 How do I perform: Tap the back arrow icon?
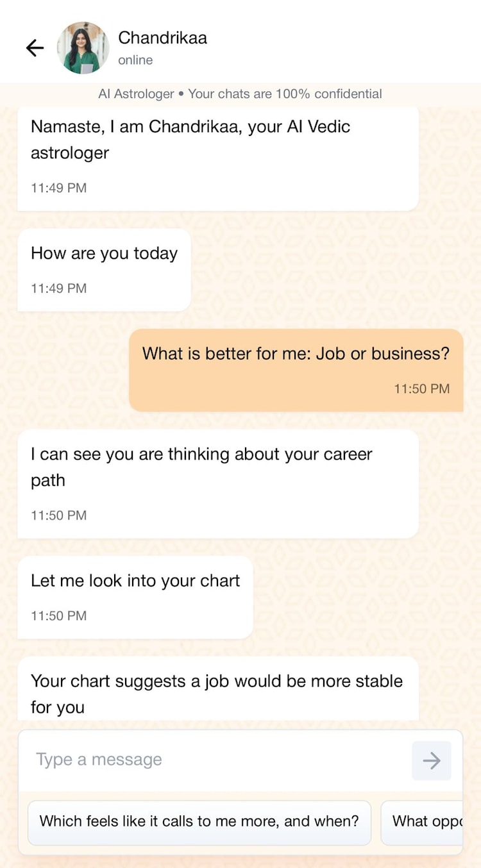click(x=35, y=48)
